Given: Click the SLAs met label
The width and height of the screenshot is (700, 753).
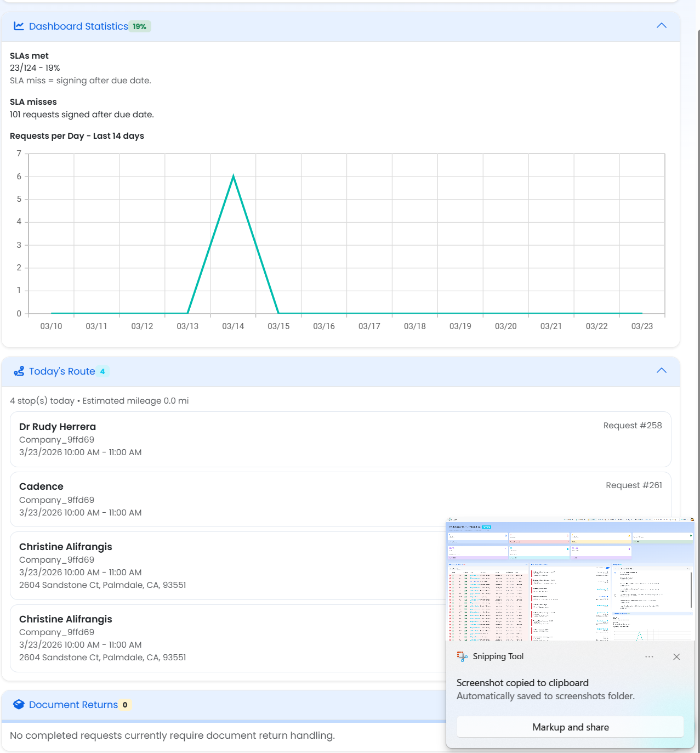Looking at the screenshot, I should coord(29,56).
